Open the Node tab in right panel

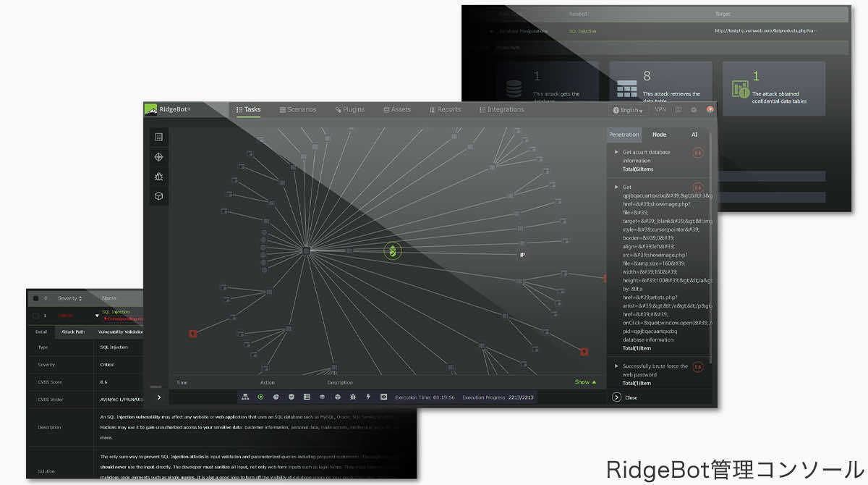tap(659, 135)
